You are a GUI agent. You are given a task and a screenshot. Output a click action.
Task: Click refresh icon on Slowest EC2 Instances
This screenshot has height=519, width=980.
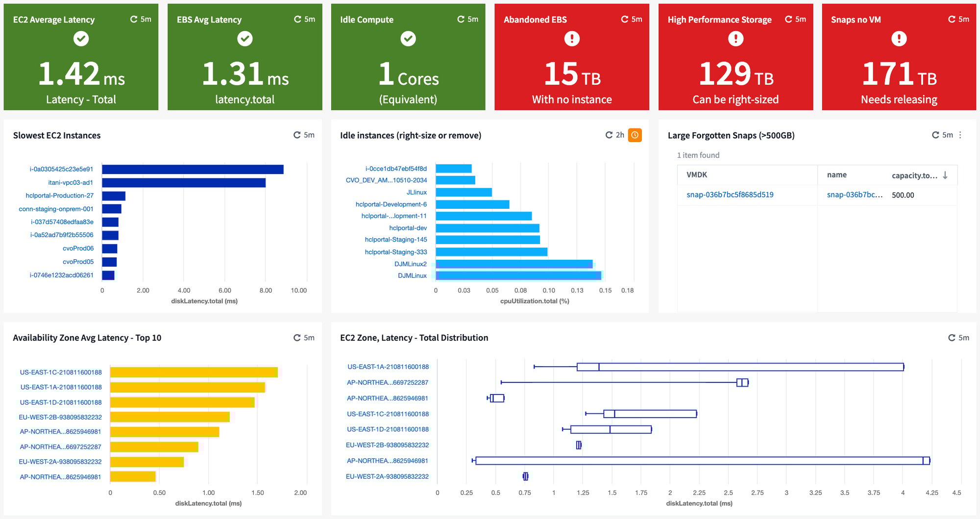tap(297, 135)
